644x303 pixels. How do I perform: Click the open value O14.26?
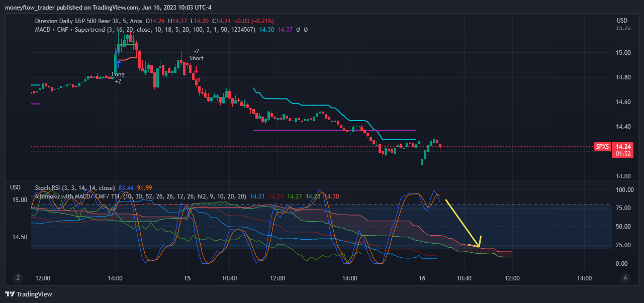pyautogui.click(x=156, y=21)
